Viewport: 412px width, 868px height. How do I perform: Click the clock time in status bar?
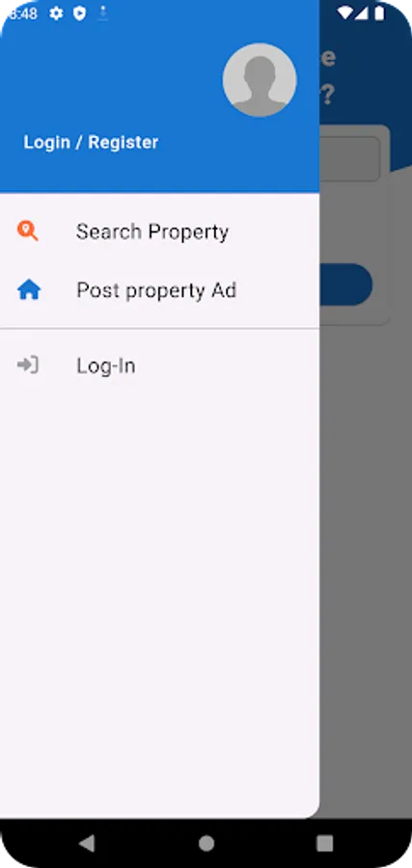click(23, 14)
